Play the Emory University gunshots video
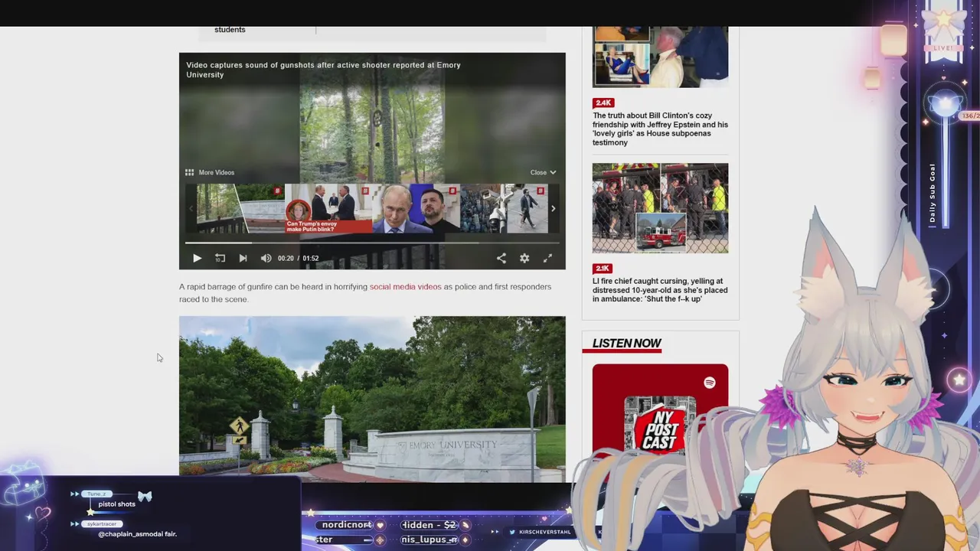Image resolution: width=980 pixels, height=551 pixels. 197,259
